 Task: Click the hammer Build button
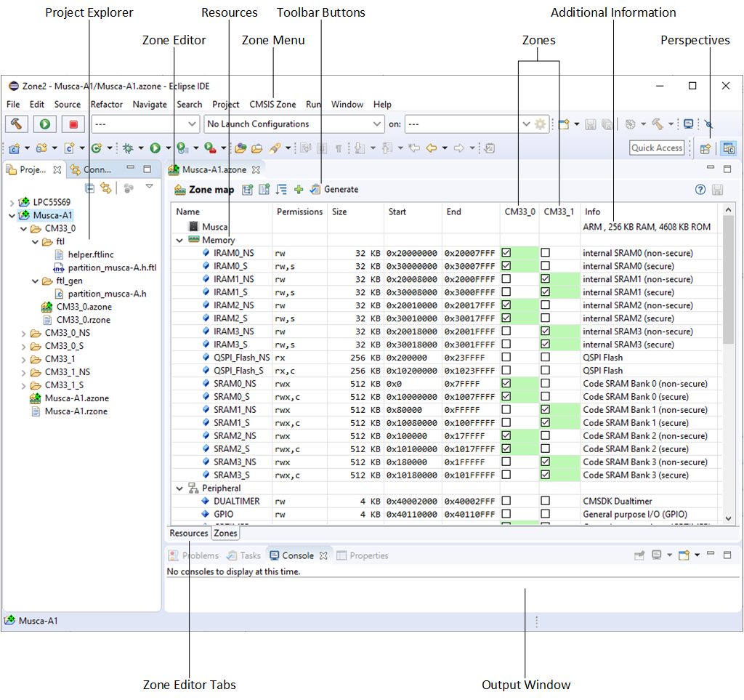(x=16, y=124)
